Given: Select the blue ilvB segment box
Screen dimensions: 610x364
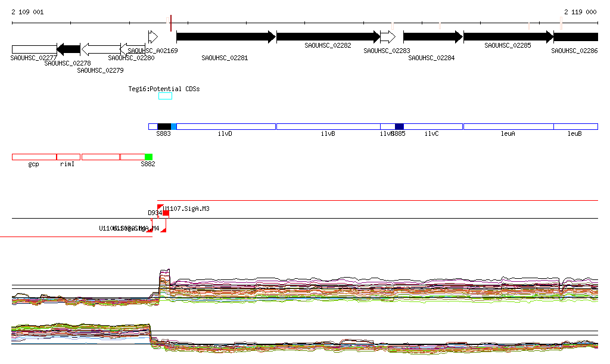Looking at the screenshot, I should tap(328, 126).
